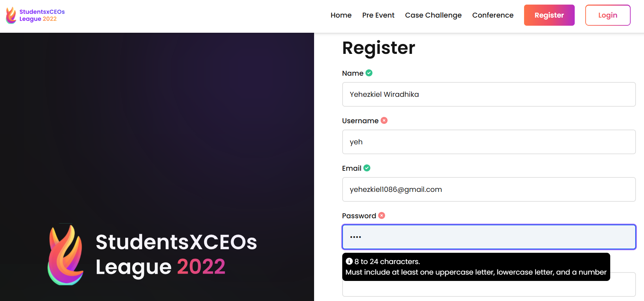Viewport: 644px width, 301px height.
Task: Click the Login button
Action: pyautogui.click(x=607, y=15)
